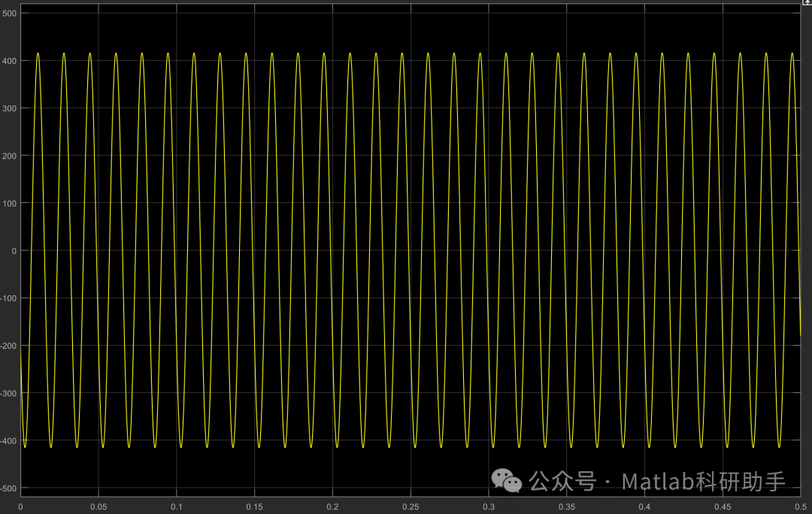Click the 0 label on the vertical axis
Screen dimensions: 812x514
pos(14,251)
